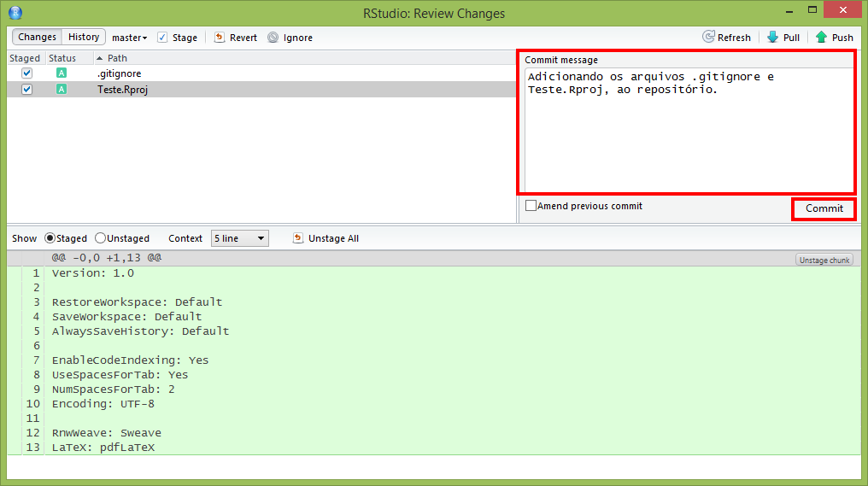The width and height of the screenshot is (868, 486).
Task: Click the Revert icon button
Action: pyautogui.click(x=220, y=37)
